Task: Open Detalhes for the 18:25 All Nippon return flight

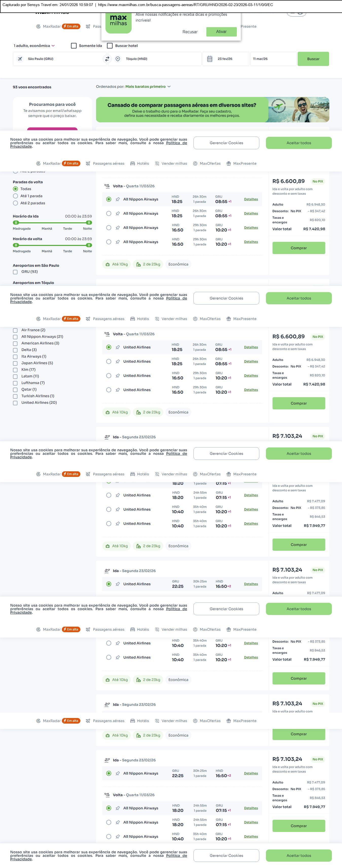Action: tap(251, 199)
